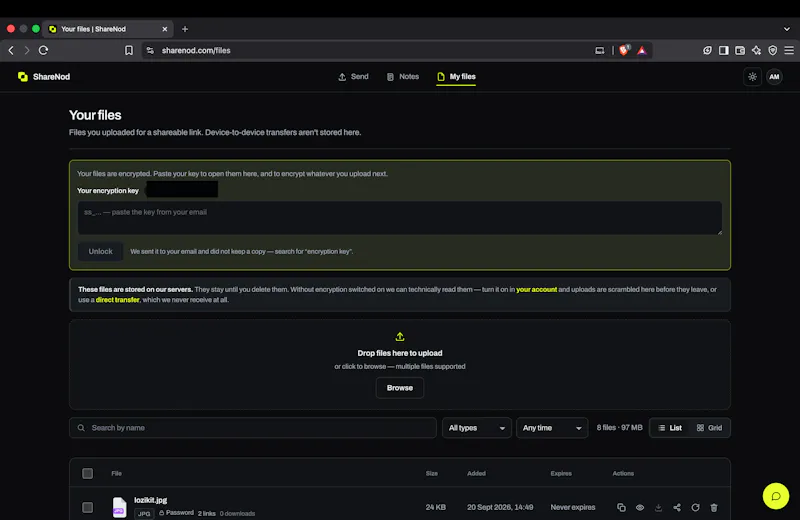
Task: Copy link for lozikit.jpg
Action: click(x=621, y=507)
